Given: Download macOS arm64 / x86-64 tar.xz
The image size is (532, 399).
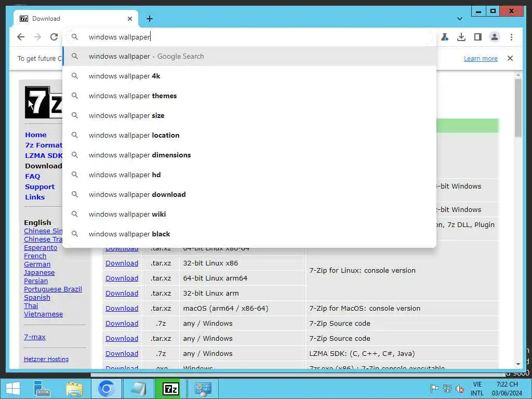Looking at the screenshot, I should [x=122, y=309].
